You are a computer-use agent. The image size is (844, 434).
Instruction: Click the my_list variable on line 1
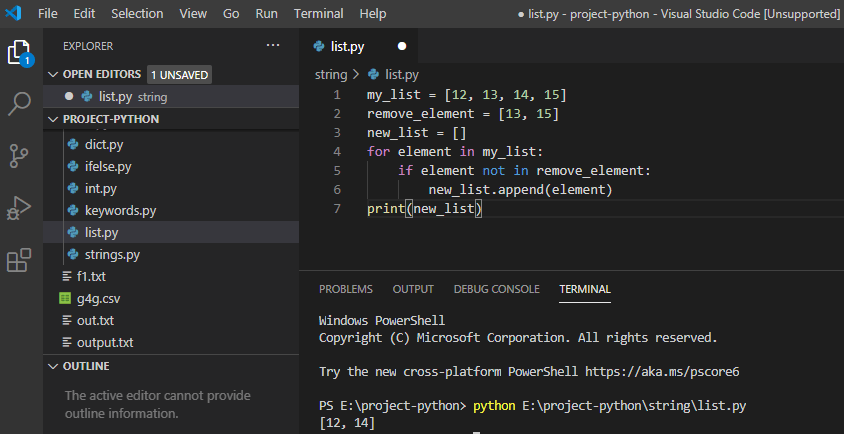(393, 95)
